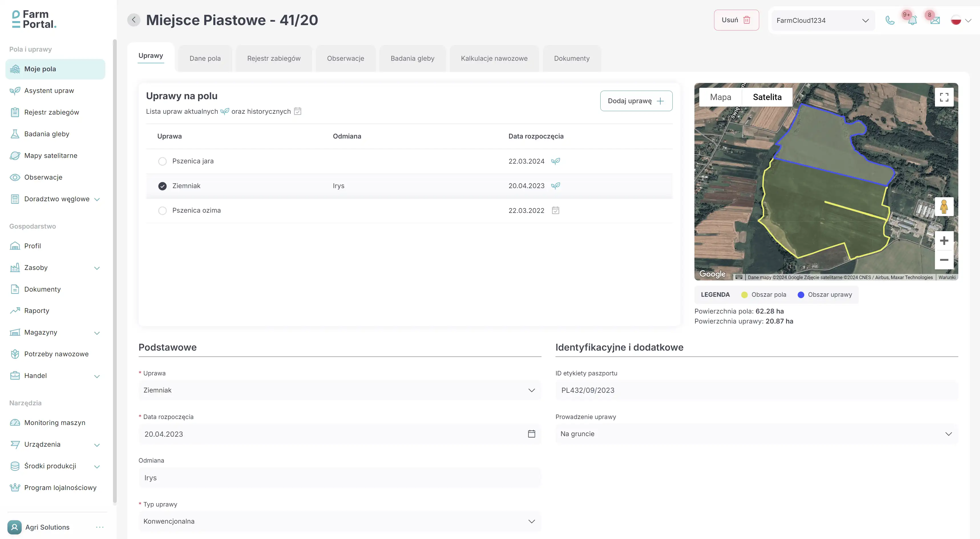
Task: Click active crop leaf icon for Pszenica jara
Action: coord(555,161)
